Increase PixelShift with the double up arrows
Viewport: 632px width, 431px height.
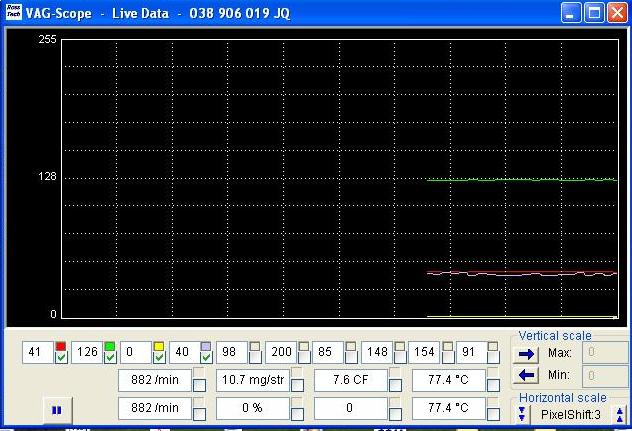pyautogui.click(x=620, y=415)
